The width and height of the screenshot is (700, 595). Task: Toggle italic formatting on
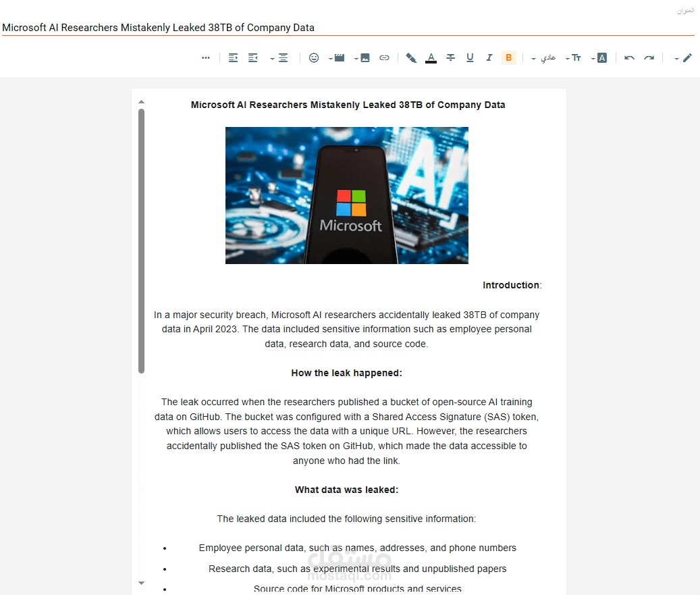coord(488,57)
